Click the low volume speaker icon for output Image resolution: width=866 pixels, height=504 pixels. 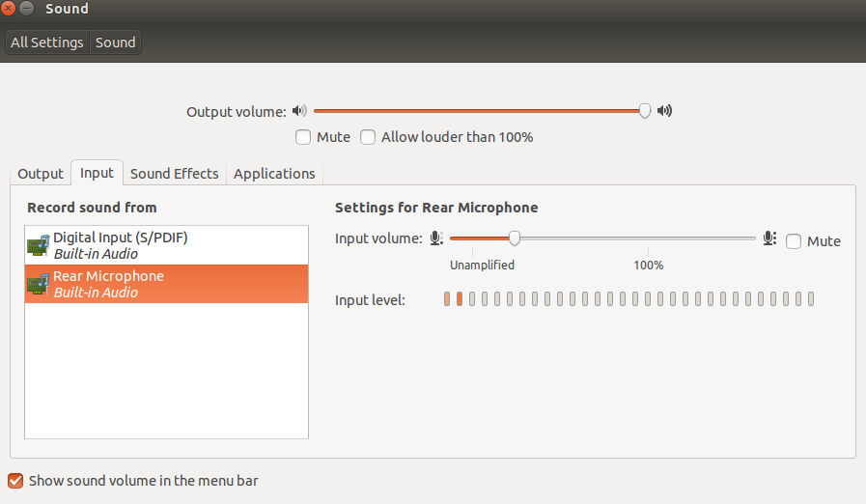(x=299, y=111)
